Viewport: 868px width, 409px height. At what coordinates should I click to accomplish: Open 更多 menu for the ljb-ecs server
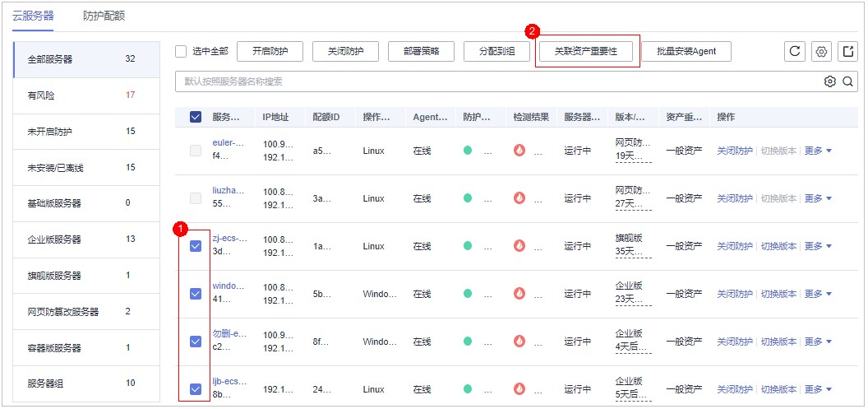tap(818, 389)
